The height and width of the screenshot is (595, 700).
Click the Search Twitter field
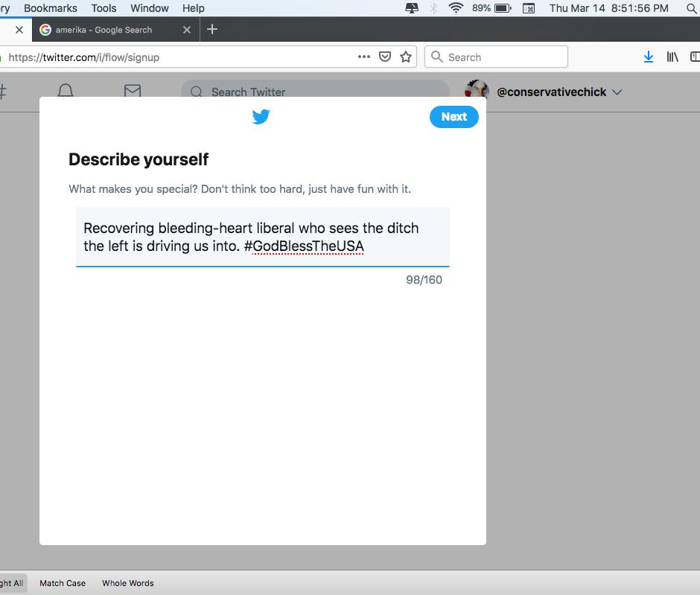(x=315, y=92)
